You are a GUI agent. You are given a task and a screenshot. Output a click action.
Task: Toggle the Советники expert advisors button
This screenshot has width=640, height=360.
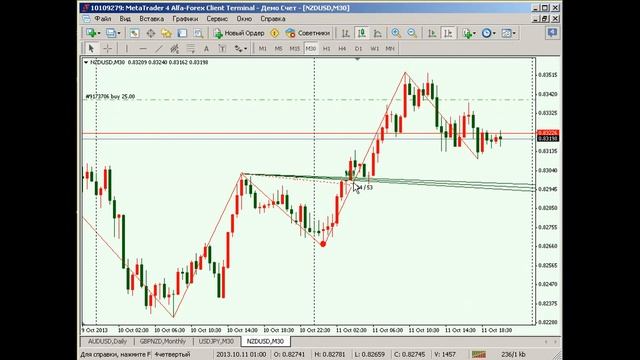(308, 33)
